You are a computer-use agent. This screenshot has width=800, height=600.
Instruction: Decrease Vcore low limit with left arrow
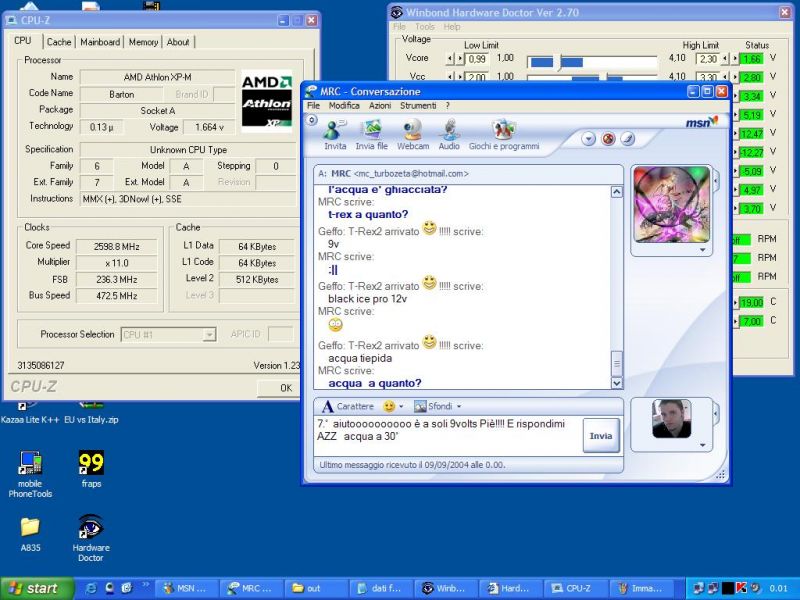pyautogui.click(x=450, y=59)
